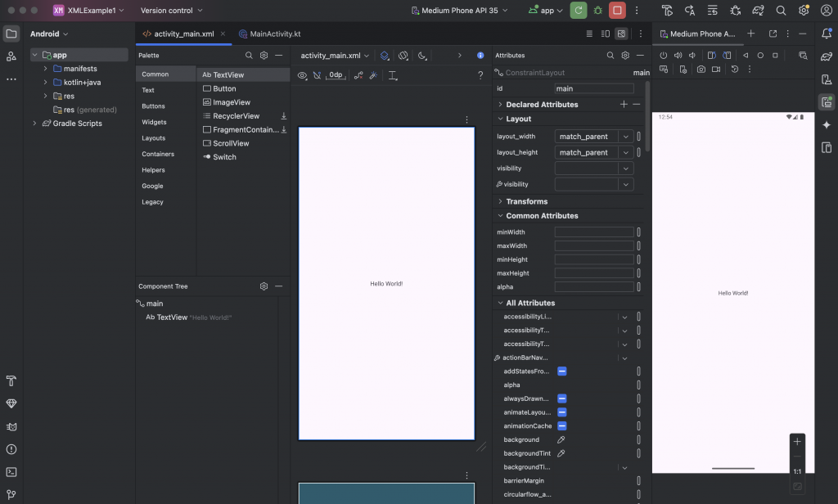
Task: Click the Debug app bug icon
Action: coord(598,11)
